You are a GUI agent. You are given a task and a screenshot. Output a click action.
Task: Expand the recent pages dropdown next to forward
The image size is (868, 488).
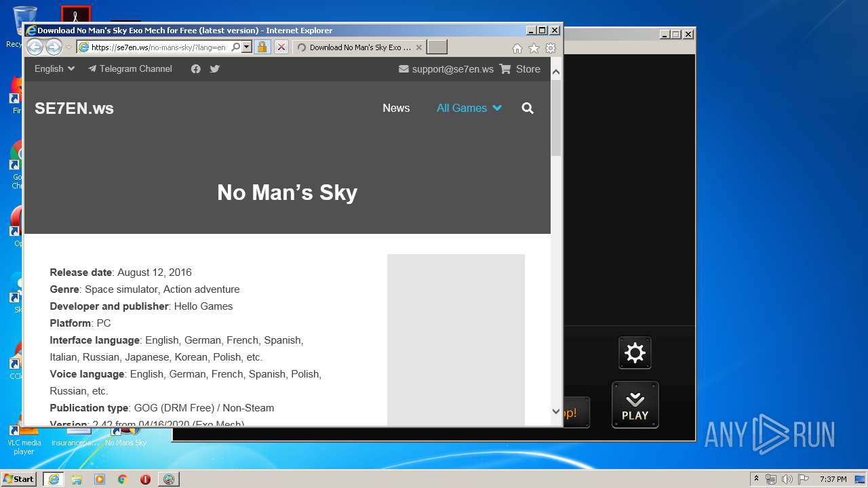pos(68,47)
